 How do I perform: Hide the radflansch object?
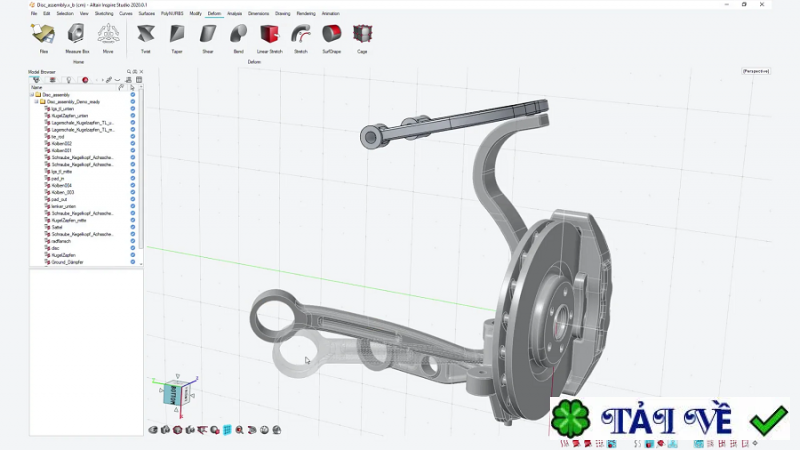(133, 241)
